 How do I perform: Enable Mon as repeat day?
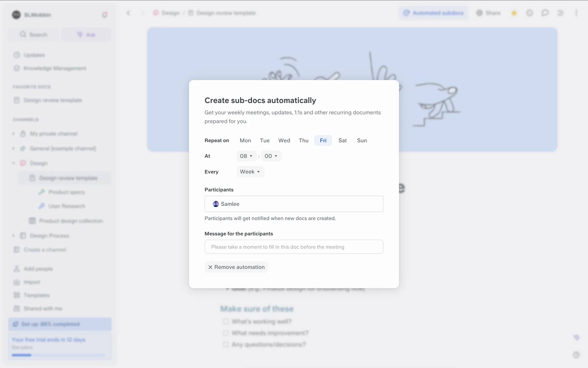245,140
